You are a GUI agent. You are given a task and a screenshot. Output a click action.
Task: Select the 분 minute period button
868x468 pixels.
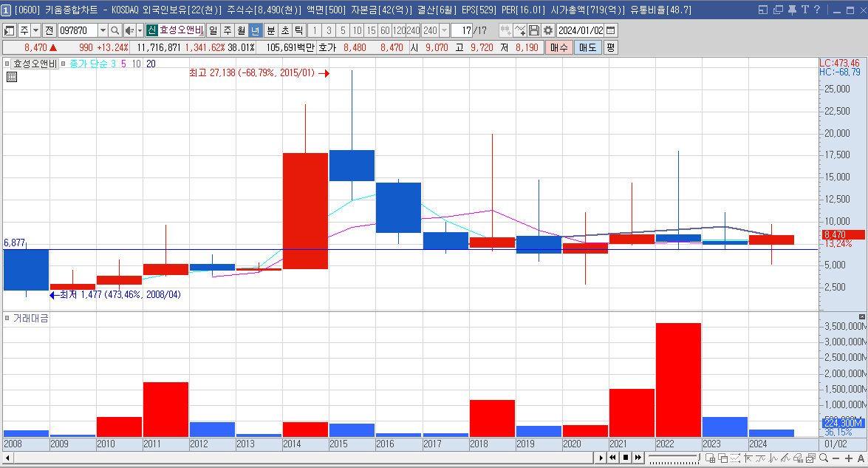[x=271, y=30]
